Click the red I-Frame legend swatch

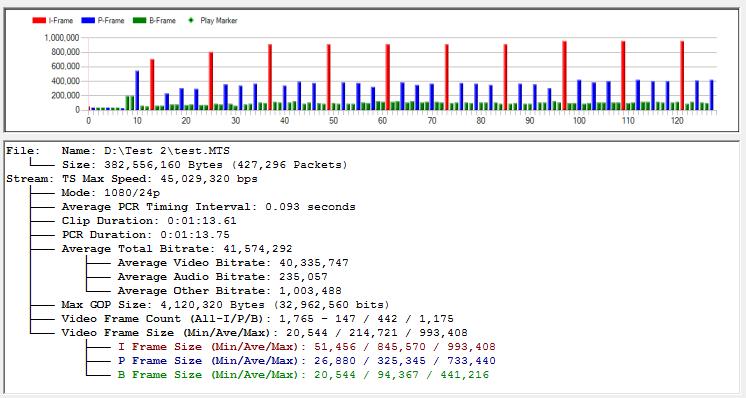39,20
